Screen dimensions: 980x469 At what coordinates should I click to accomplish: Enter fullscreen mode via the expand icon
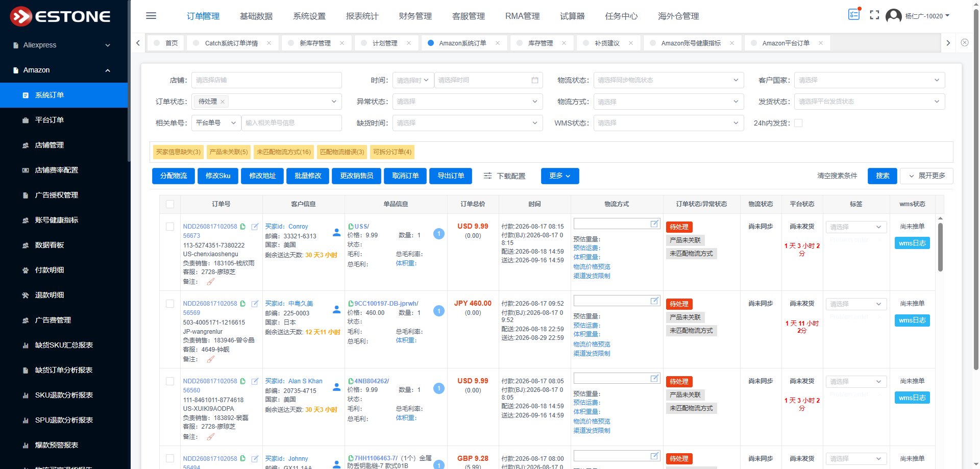(x=874, y=15)
